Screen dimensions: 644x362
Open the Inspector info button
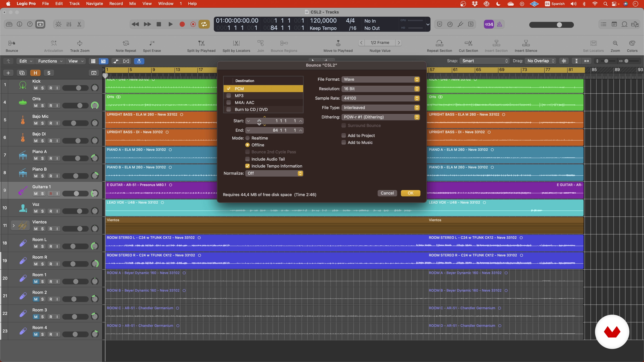(19, 24)
